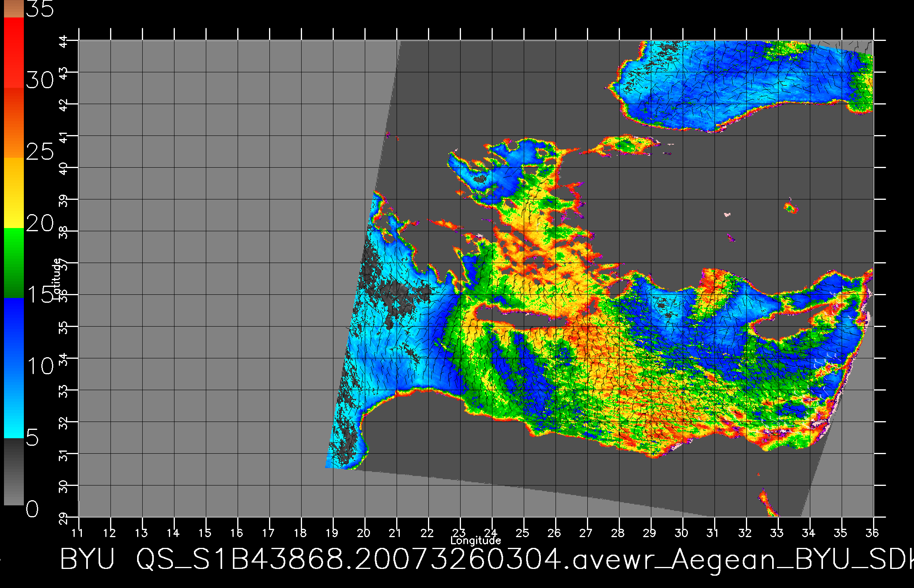This screenshot has width=914, height=588.
Task: Click latitude tick label "34"
Action: coord(64,359)
